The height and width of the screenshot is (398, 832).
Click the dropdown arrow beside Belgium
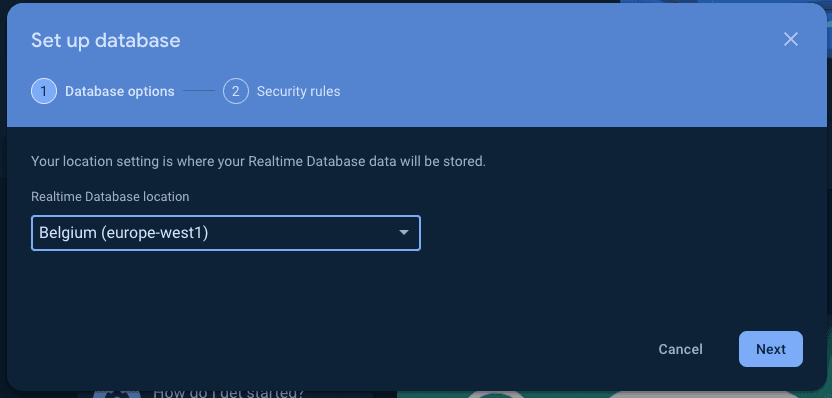pyautogui.click(x=404, y=232)
